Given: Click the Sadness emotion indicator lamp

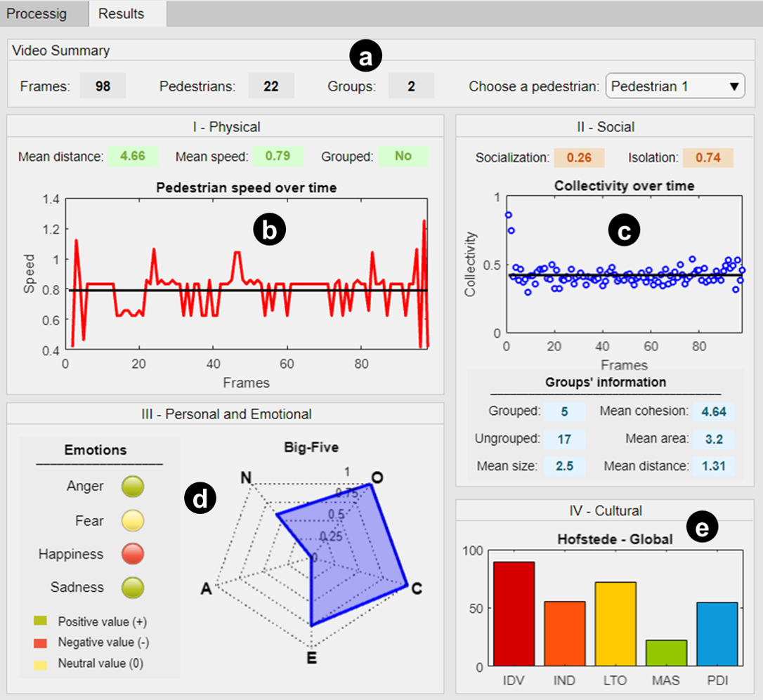Looking at the screenshot, I should point(133,587).
